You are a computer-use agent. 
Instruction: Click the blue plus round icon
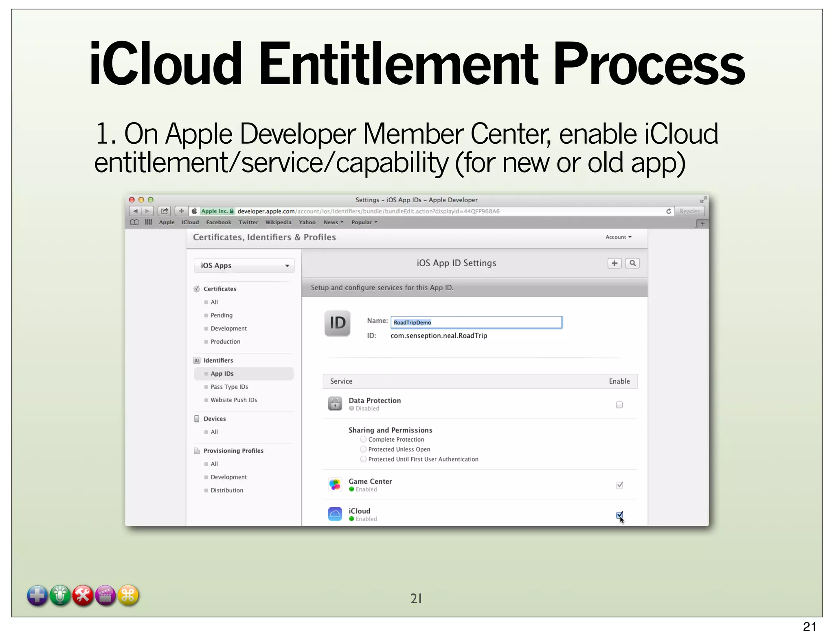pos(37,596)
